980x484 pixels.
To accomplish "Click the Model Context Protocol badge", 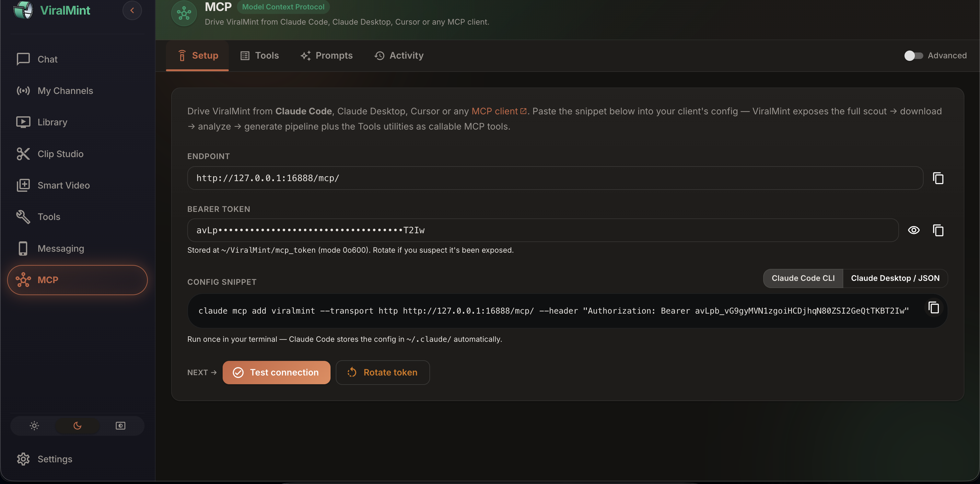I will pyautogui.click(x=283, y=7).
